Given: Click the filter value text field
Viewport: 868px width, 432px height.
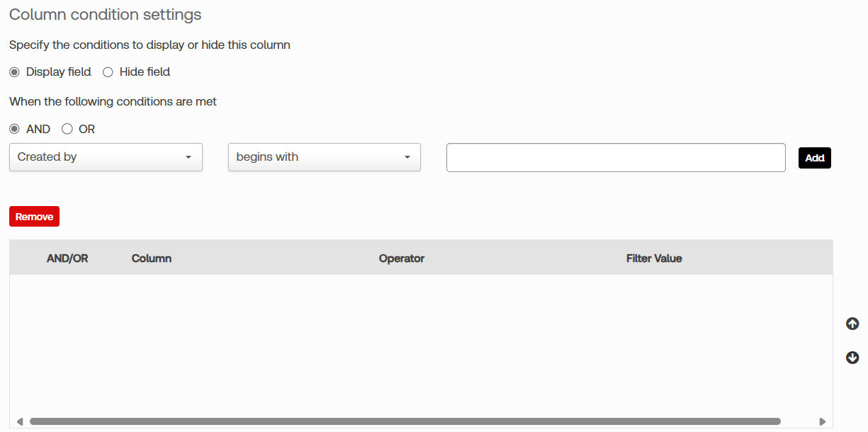Looking at the screenshot, I should 616,157.
